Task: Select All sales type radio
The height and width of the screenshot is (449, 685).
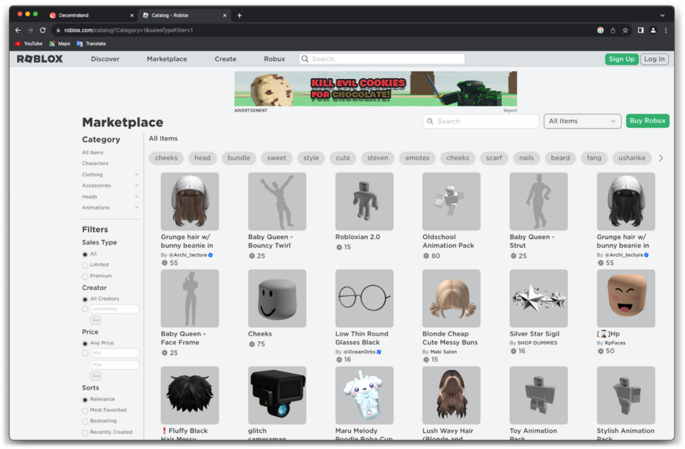Action: [x=85, y=254]
